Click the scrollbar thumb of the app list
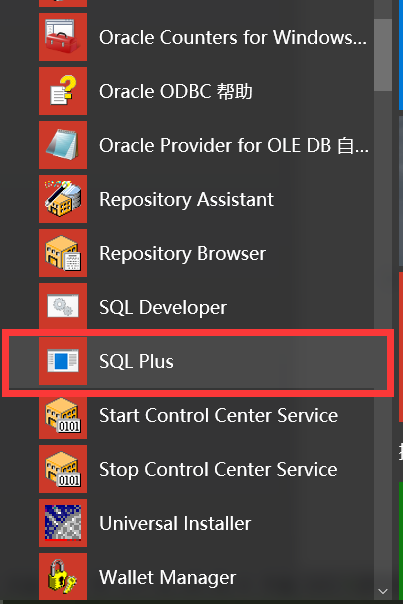This screenshot has height=604, width=403. [x=383, y=55]
